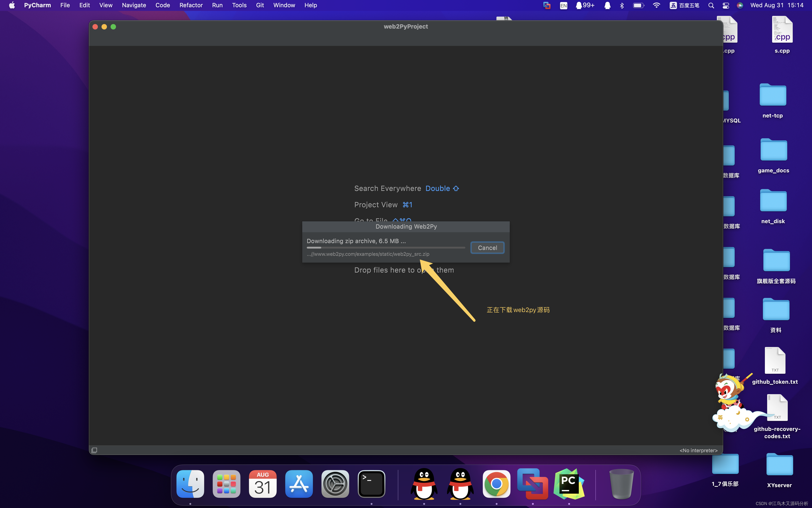Viewport: 812px width, 508px height.
Task: Select the net-tcp desktop folder
Action: [x=773, y=101]
